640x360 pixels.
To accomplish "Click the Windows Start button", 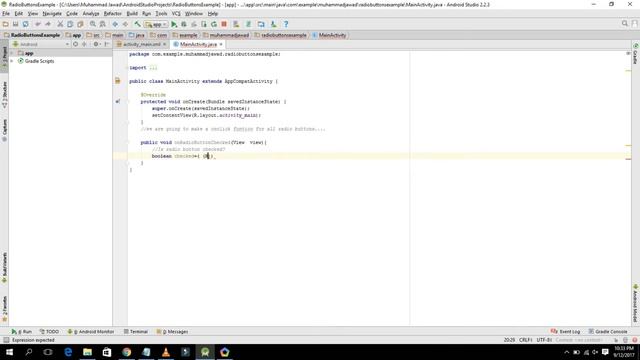I will tap(9, 352).
